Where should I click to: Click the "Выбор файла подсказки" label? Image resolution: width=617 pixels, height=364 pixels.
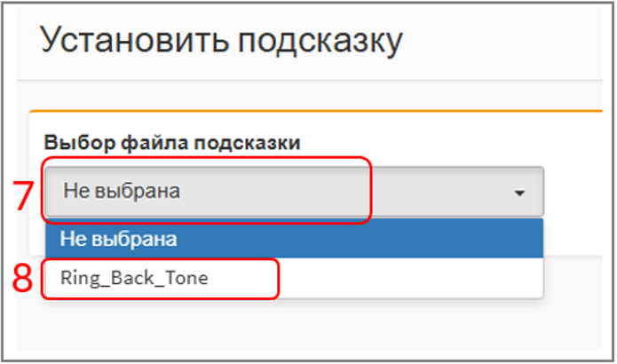[171, 143]
